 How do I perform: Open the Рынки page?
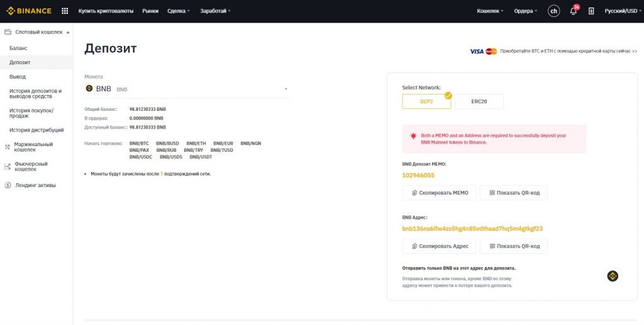tap(150, 11)
